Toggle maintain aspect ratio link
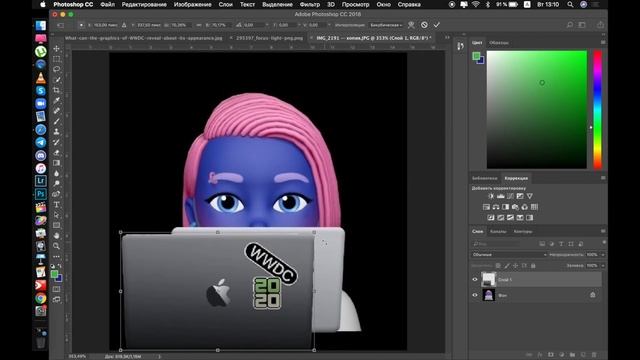Image resolution: width=640 pixels, height=360 pixels. [x=199, y=25]
